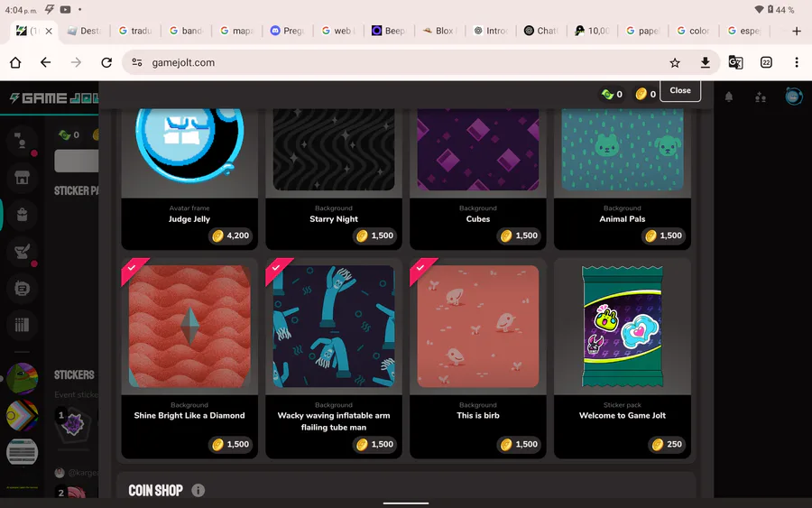Screen dimensions: 812x508
Task: Select the Welcome to Game Jolt sticker pack
Action: click(623, 358)
